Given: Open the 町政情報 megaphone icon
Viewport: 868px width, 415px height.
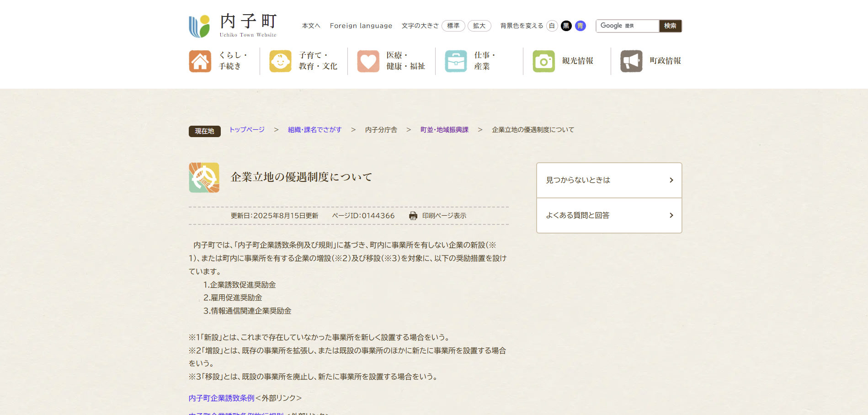Looking at the screenshot, I should 631,61.
